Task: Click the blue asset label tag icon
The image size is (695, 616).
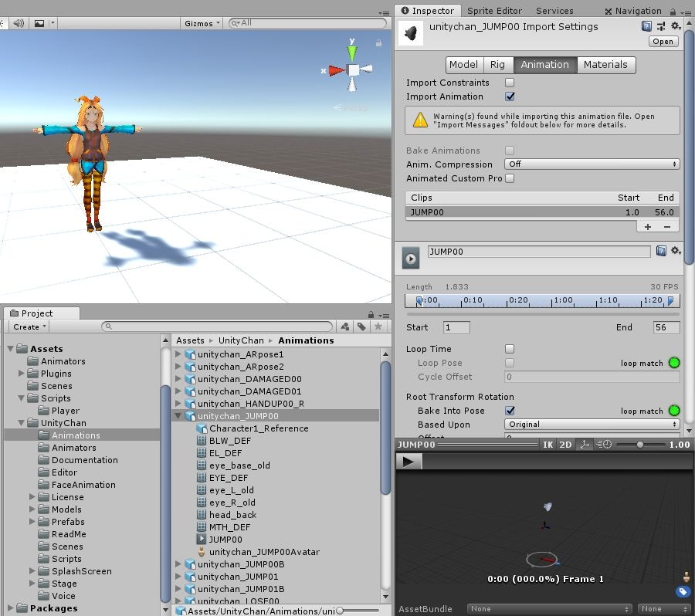Action: pos(683,591)
